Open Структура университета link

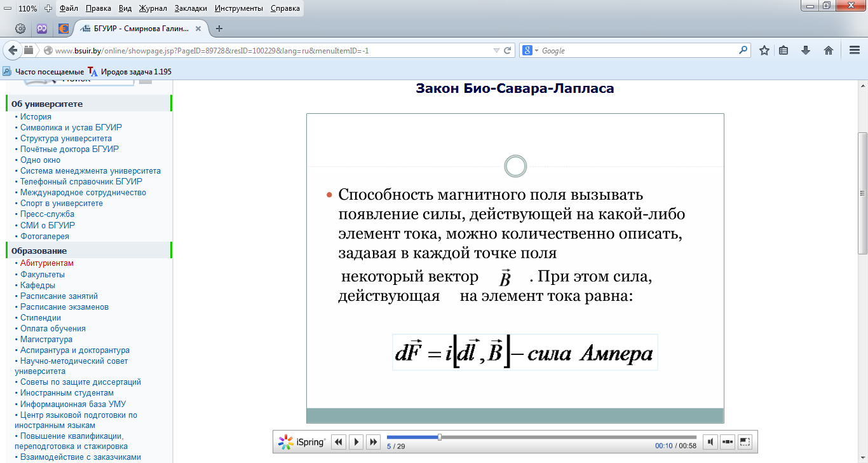[x=66, y=139]
